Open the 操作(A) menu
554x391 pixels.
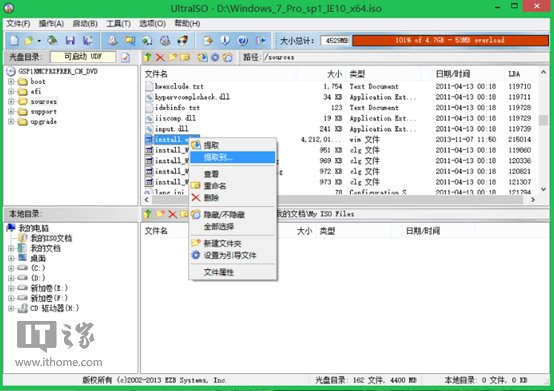[x=51, y=24]
